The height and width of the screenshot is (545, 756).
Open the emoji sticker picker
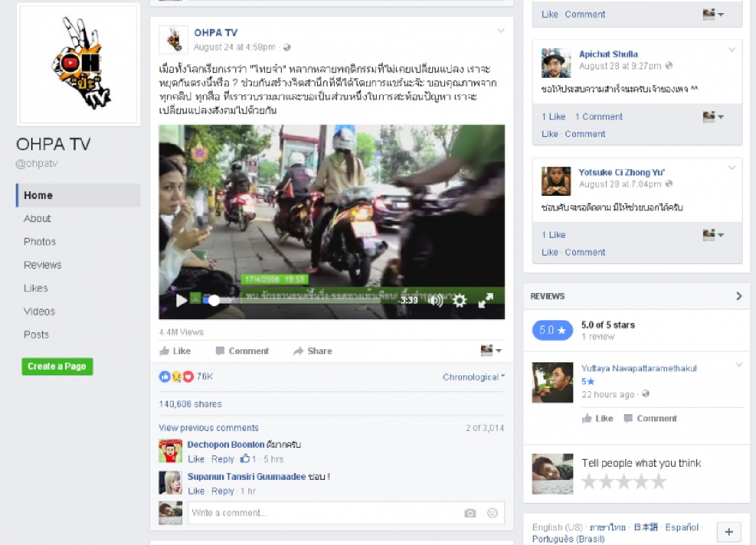coord(492,513)
